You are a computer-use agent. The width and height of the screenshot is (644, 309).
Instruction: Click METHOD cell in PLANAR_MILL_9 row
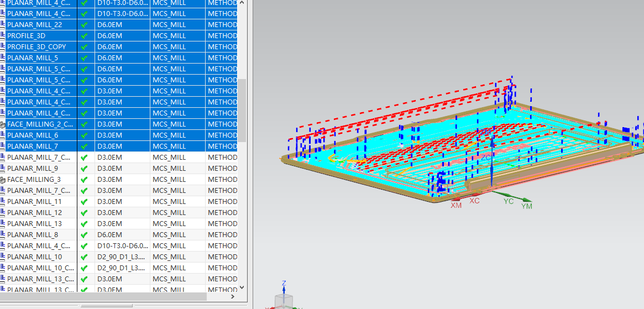tap(221, 169)
